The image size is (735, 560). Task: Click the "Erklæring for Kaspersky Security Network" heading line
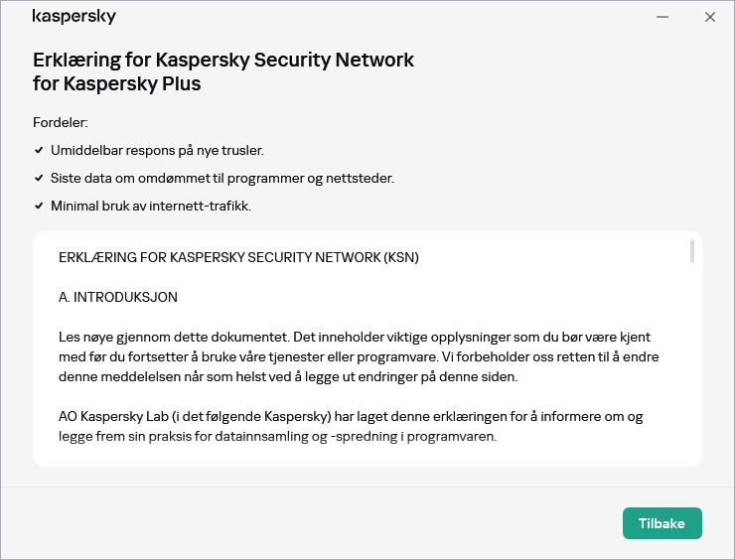click(x=223, y=61)
